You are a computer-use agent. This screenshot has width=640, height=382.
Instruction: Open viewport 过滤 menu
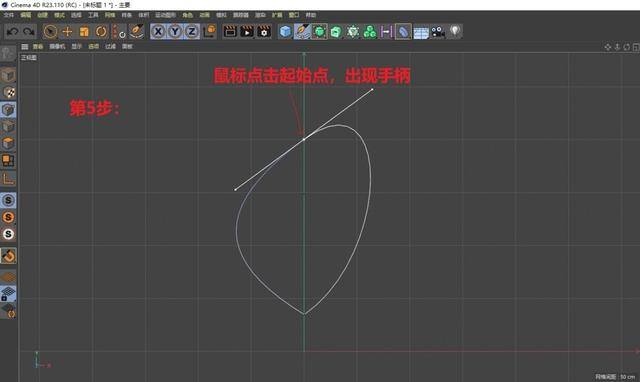point(110,47)
